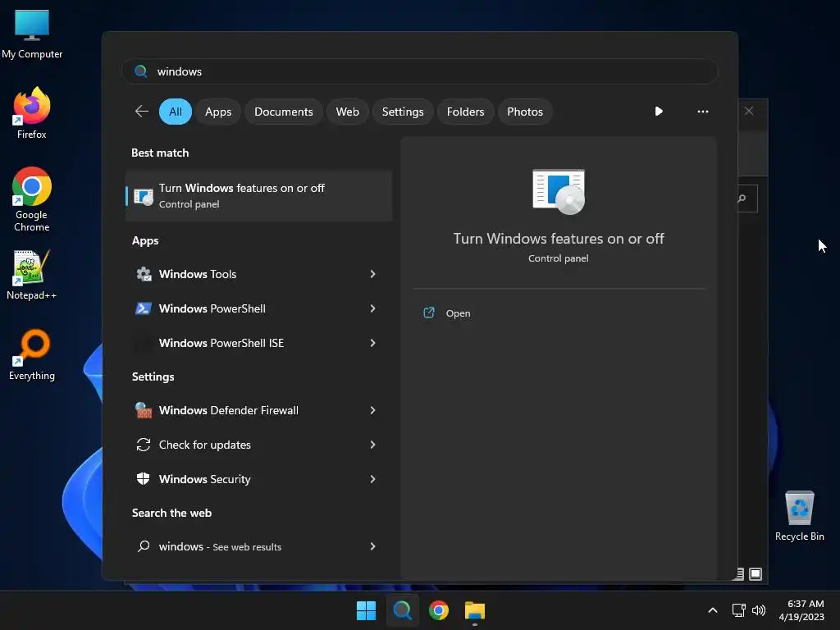Viewport: 840px width, 630px height.
Task: Open the My Computer desktop icon
Action: pyautogui.click(x=32, y=34)
